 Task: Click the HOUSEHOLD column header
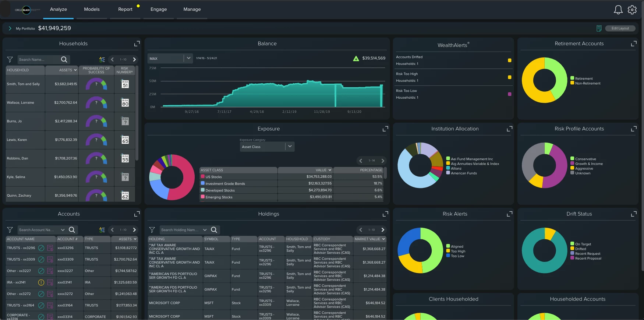tap(25, 70)
